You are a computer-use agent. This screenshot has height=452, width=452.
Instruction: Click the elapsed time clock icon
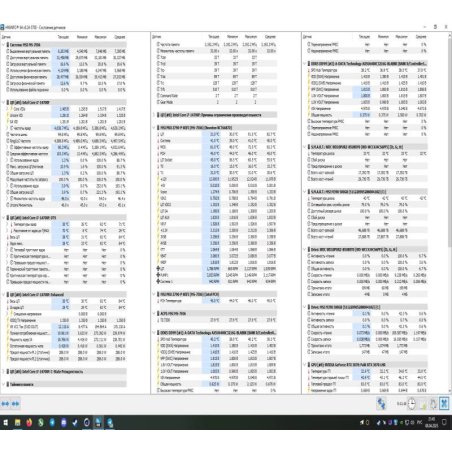(x=412, y=404)
